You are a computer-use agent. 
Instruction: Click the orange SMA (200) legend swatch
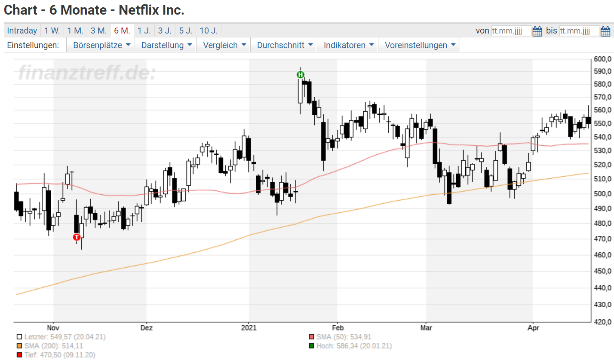[19, 346]
